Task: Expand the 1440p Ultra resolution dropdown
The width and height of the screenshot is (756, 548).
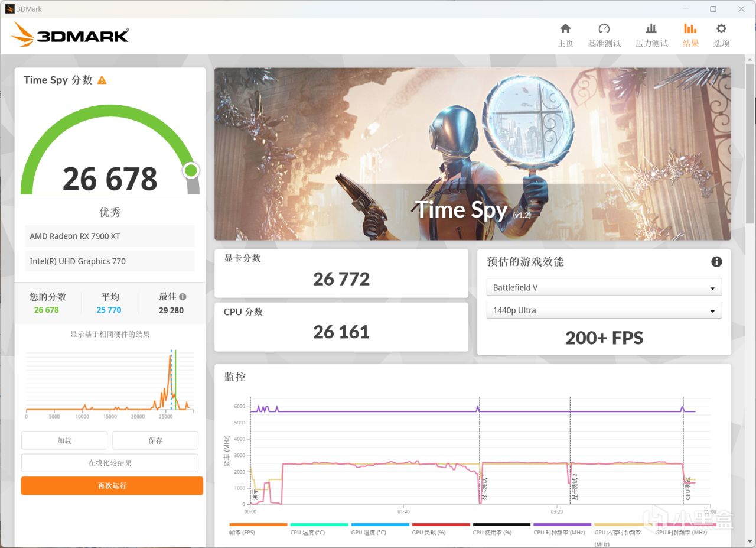Action: (x=604, y=310)
